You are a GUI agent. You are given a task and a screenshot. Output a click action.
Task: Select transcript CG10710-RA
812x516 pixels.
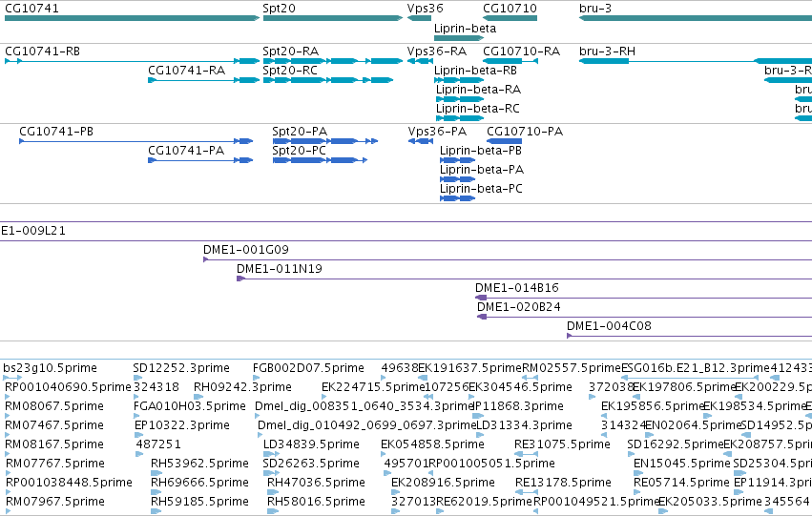522,52
